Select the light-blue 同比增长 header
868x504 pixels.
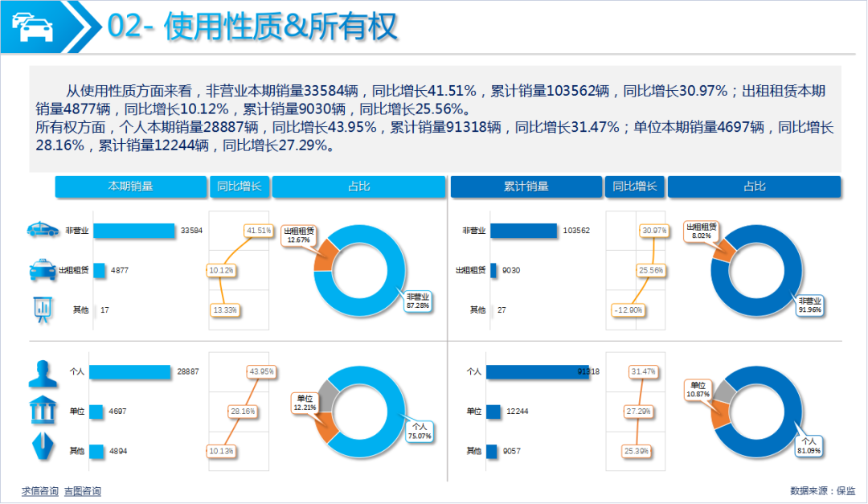(240, 186)
